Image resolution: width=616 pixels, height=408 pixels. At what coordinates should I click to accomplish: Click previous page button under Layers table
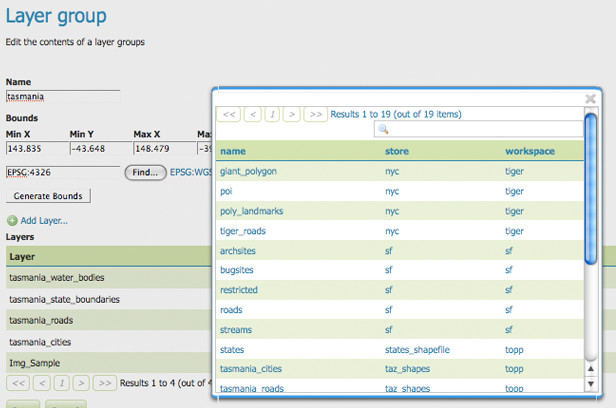[42, 383]
